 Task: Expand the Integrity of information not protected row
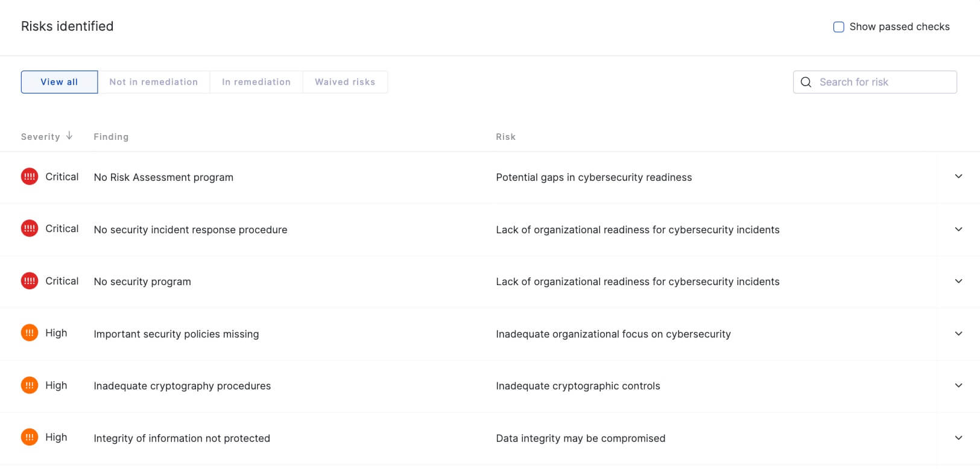958,438
